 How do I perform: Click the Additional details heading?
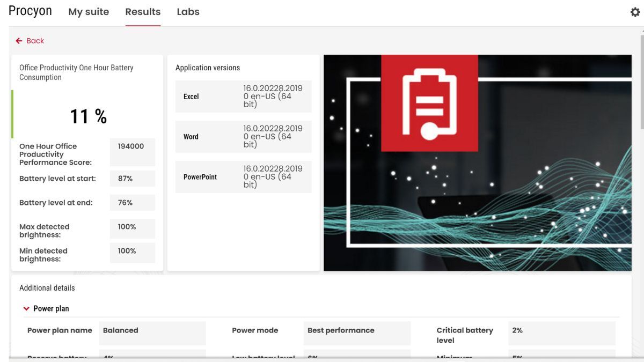tap(47, 288)
